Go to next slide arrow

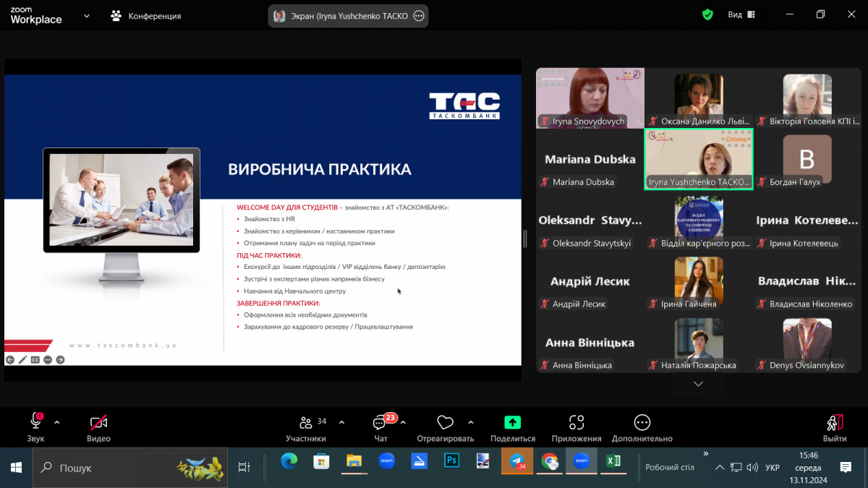(x=60, y=359)
